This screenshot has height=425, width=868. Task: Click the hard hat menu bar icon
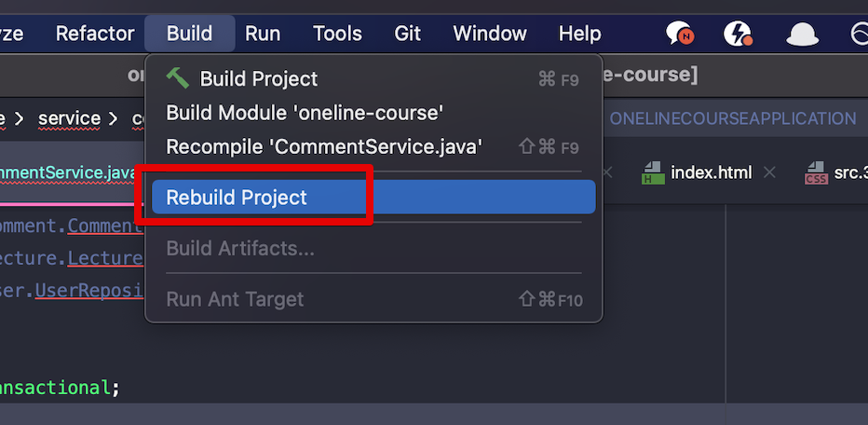(803, 34)
